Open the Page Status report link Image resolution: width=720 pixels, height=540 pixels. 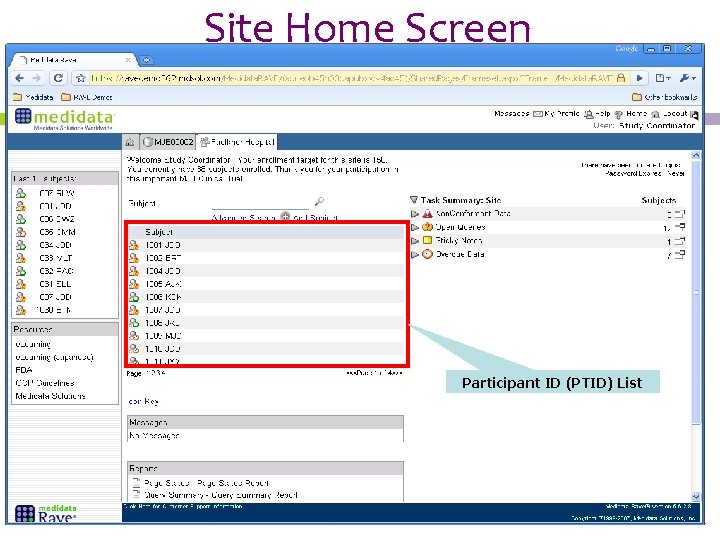click(x=206, y=483)
